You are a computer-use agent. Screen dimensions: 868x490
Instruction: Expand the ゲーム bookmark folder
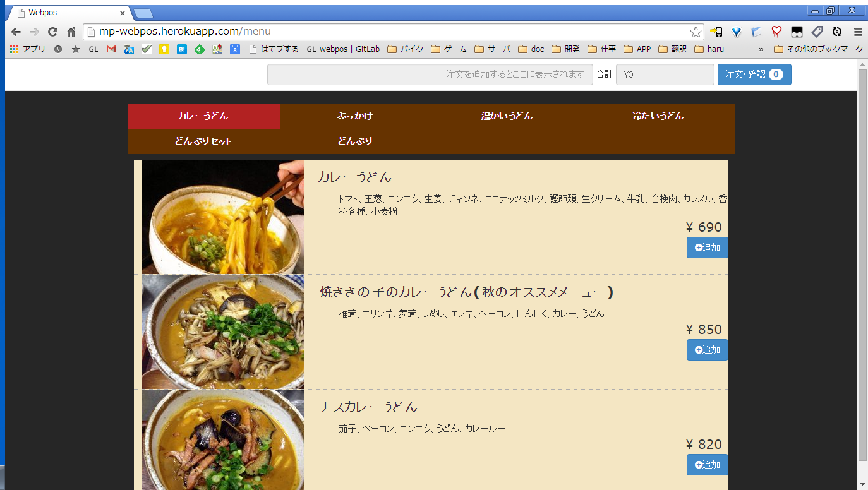coord(449,49)
